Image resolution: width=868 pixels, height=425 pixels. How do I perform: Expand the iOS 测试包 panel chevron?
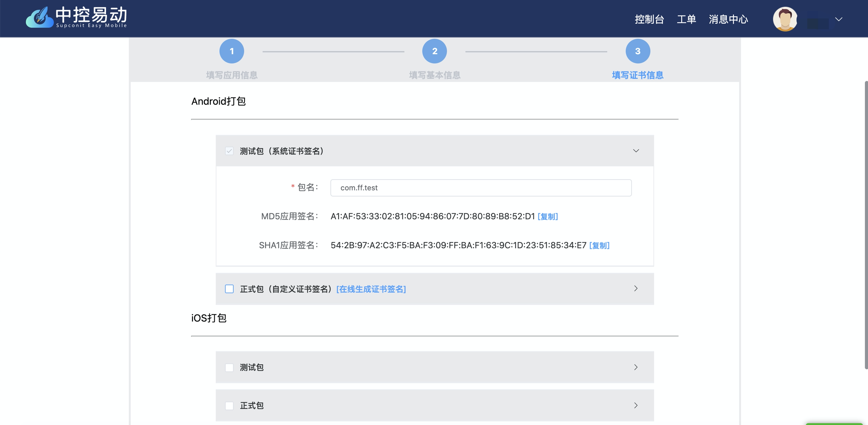click(636, 367)
